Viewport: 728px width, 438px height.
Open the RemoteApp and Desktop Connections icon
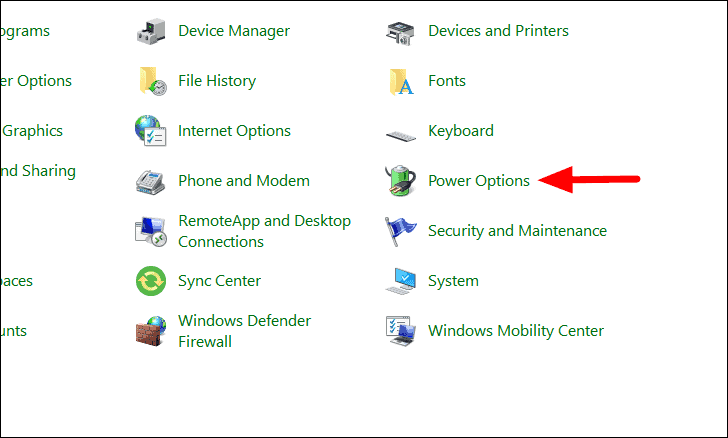(x=151, y=231)
